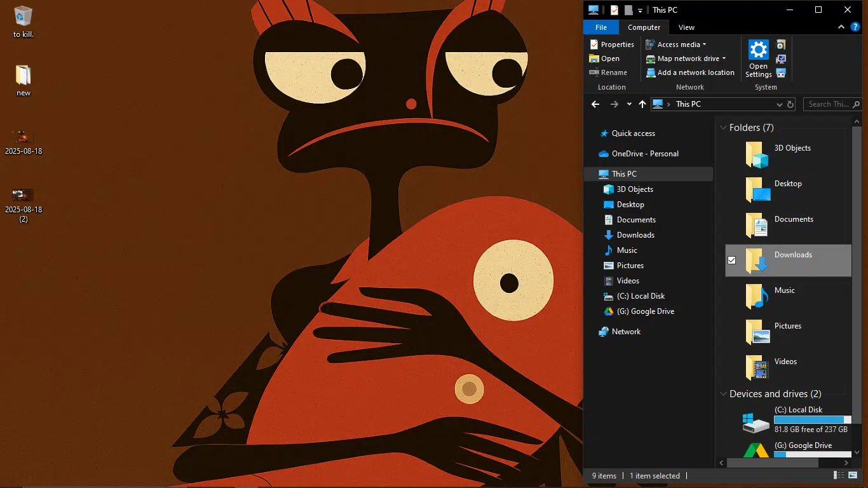Select the '2025-08-18 (2)' desktop file

click(24, 205)
